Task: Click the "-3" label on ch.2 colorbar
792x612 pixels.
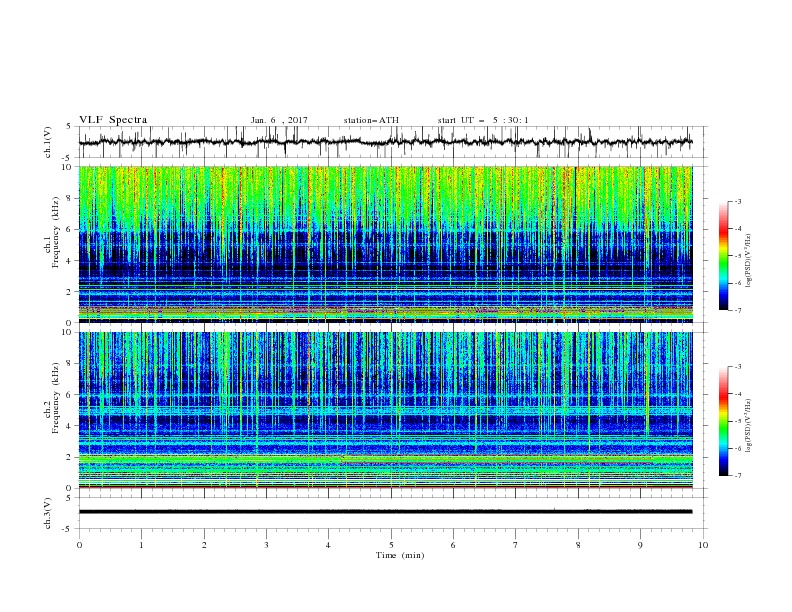Action: 737,367
